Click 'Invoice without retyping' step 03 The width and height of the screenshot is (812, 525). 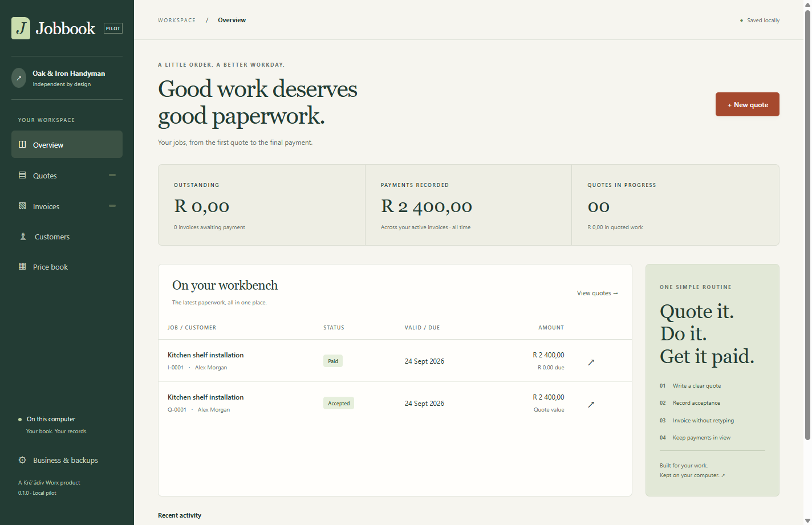click(697, 421)
